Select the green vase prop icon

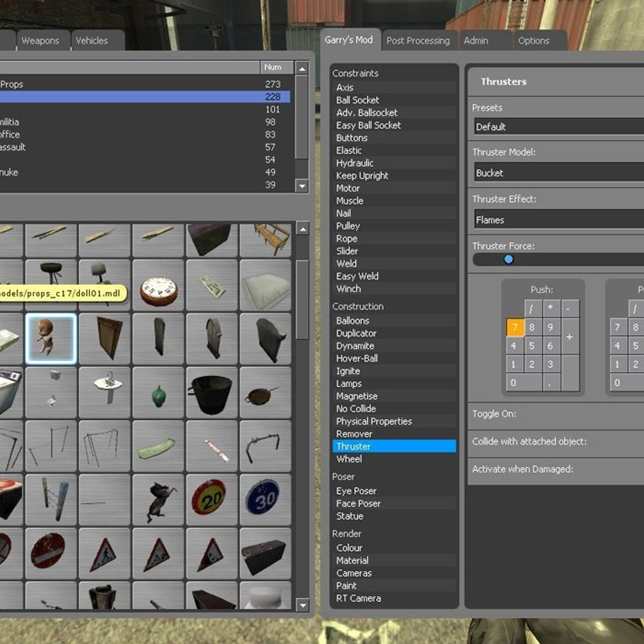pyautogui.click(x=158, y=392)
